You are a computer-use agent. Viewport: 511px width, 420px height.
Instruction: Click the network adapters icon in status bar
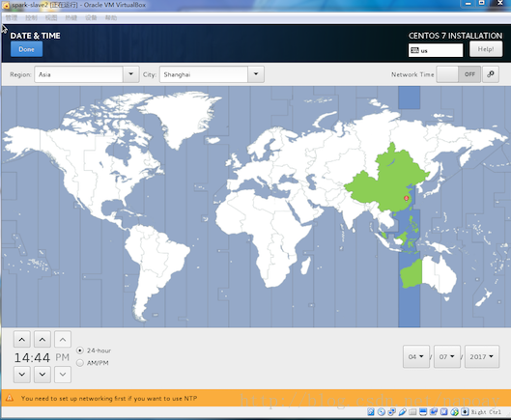coord(392,412)
